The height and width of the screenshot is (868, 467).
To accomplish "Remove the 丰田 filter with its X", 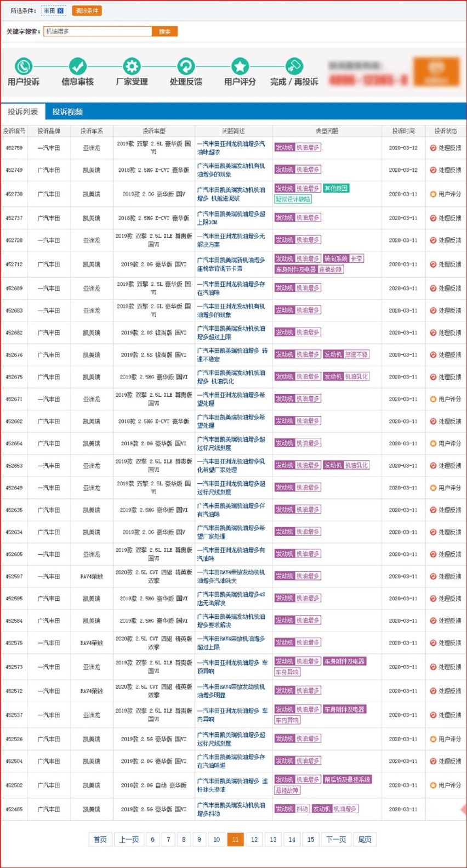I will 60,10.
